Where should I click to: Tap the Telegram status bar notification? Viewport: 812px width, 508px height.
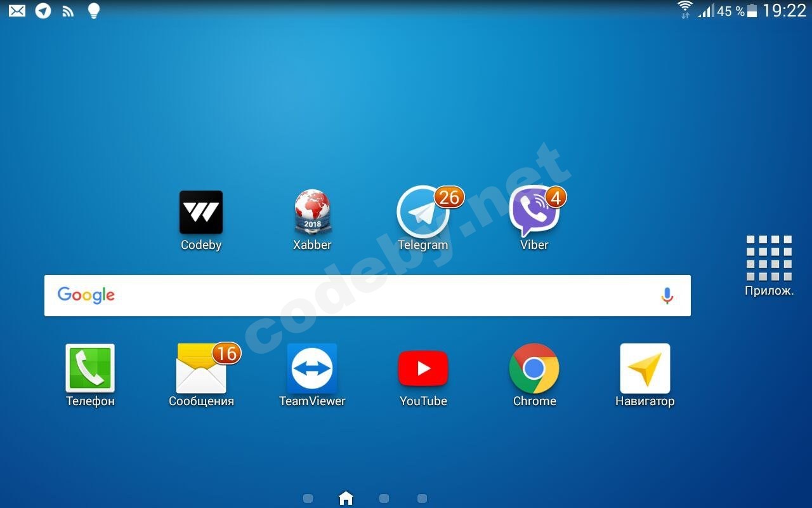click(43, 11)
